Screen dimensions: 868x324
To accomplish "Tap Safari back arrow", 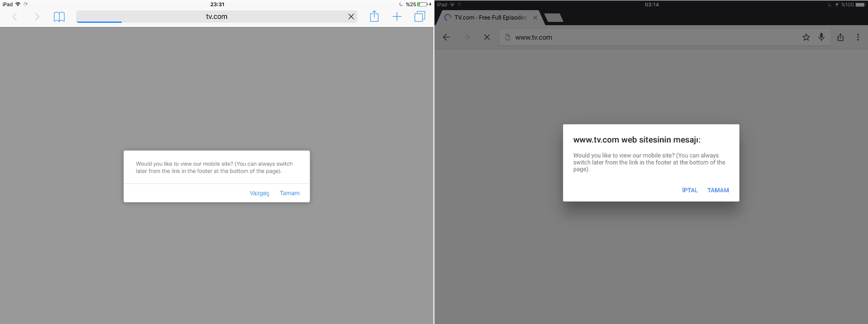I will [x=14, y=16].
